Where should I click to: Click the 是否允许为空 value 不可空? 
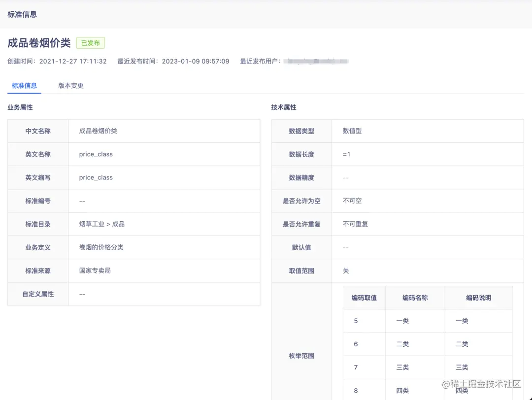351,201
